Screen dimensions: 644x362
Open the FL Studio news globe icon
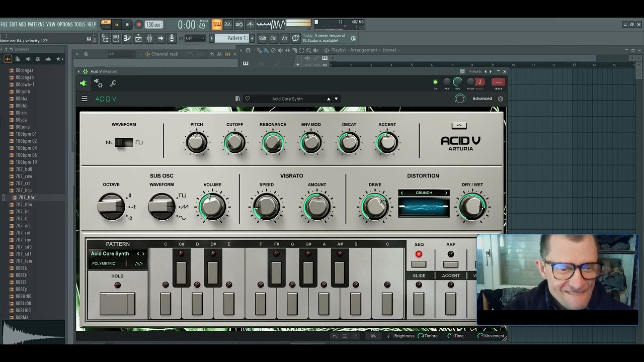tap(353, 38)
